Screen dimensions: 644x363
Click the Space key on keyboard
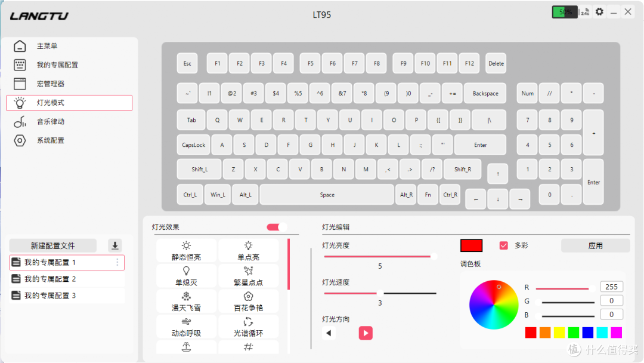click(327, 195)
